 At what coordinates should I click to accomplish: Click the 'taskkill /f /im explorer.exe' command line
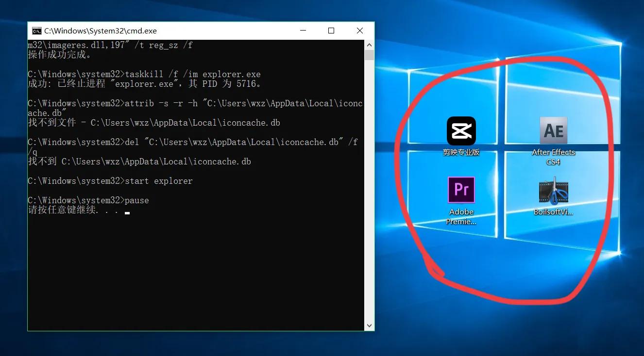click(x=144, y=74)
